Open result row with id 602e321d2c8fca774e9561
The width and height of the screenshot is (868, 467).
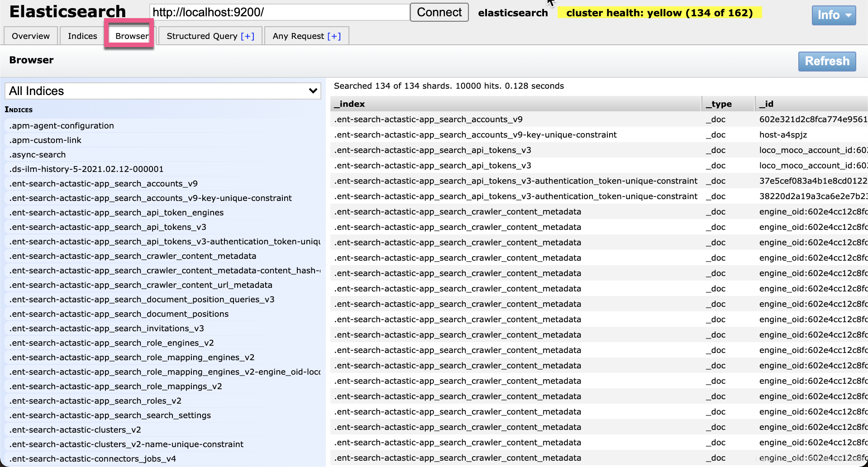point(599,119)
